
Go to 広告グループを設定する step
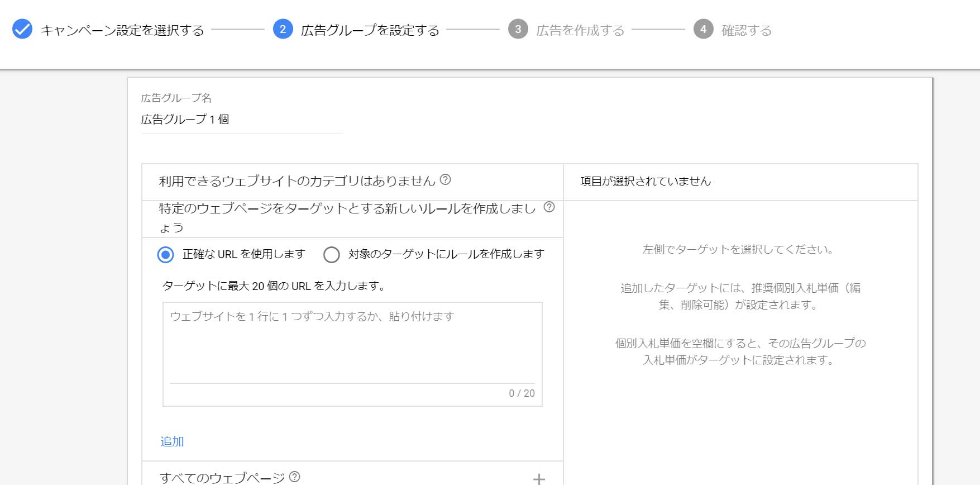click(370, 30)
